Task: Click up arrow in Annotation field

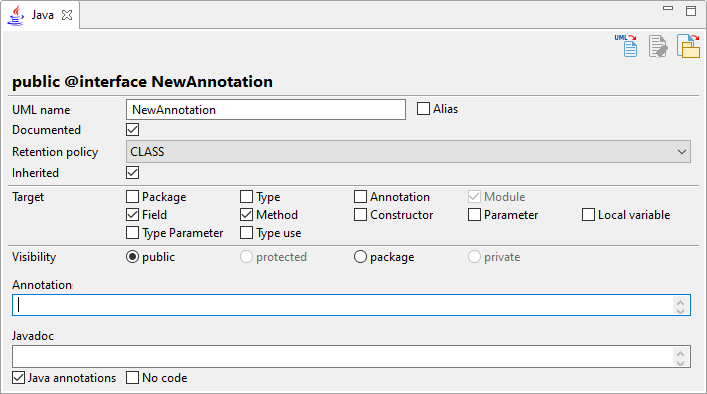Action: click(680, 302)
